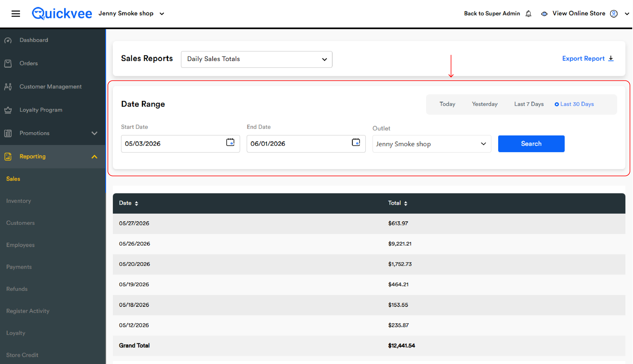Open the Start Date calendar picker icon

230,142
